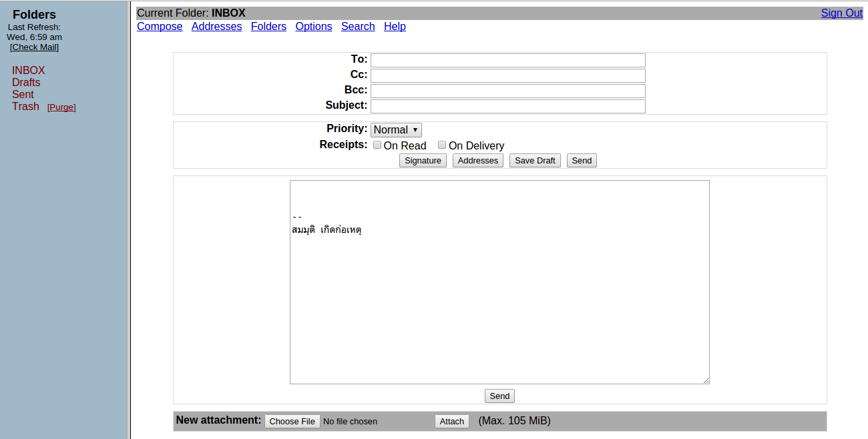Open the Drafts folder
This screenshot has height=439, width=868.
(26, 83)
